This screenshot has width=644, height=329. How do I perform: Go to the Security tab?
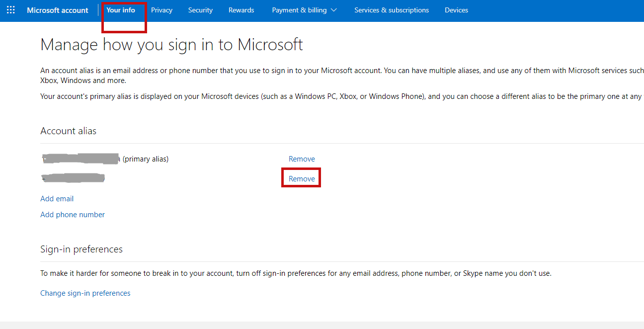tap(200, 10)
